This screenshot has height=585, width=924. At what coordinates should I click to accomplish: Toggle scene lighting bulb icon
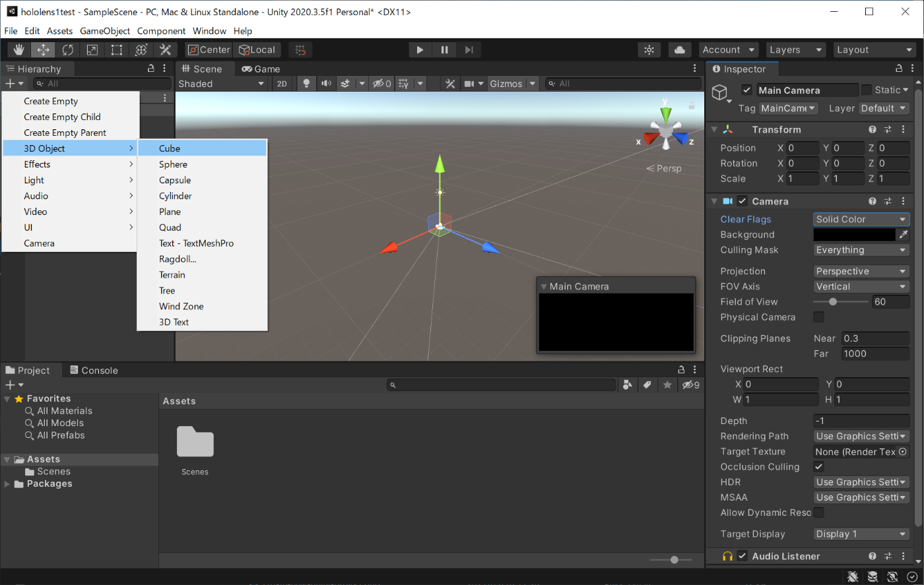tap(306, 84)
